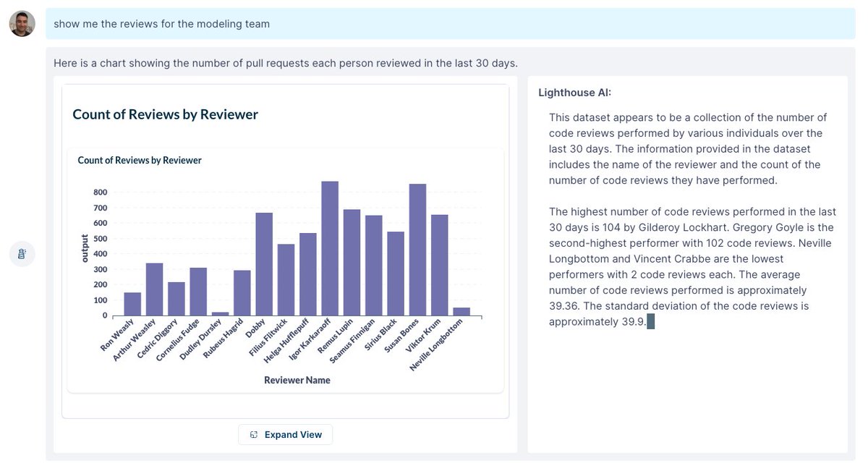Click the Expand View button
The image size is (868, 466).
[x=285, y=434]
